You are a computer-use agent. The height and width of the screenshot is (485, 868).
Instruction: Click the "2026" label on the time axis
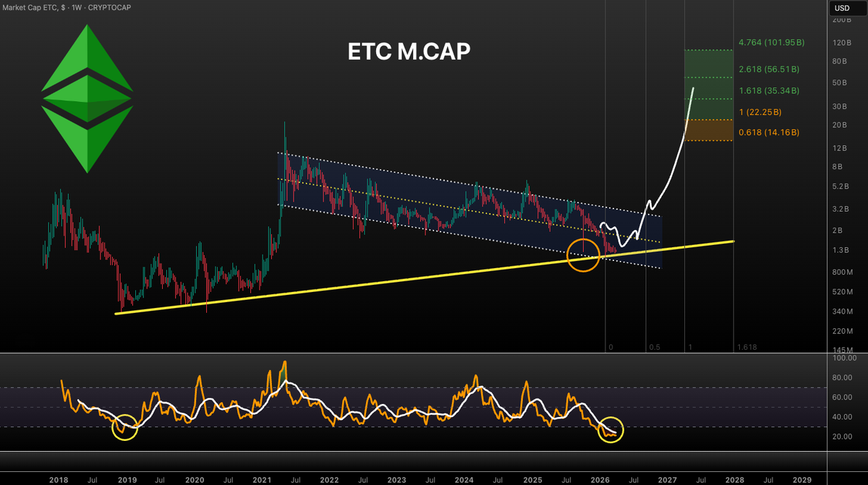(x=599, y=479)
